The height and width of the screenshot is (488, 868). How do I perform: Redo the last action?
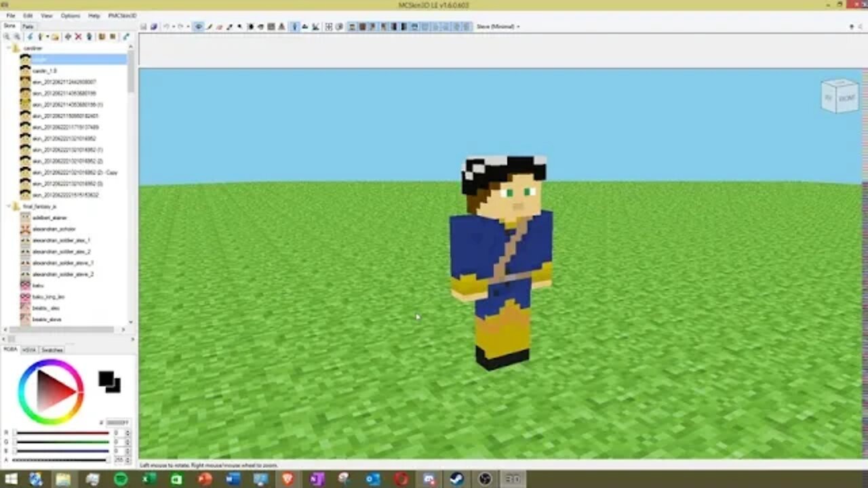pos(181,26)
